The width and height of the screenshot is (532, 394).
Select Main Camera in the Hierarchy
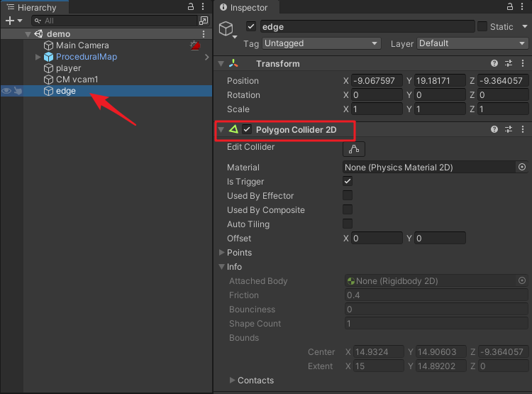(x=82, y=45)
